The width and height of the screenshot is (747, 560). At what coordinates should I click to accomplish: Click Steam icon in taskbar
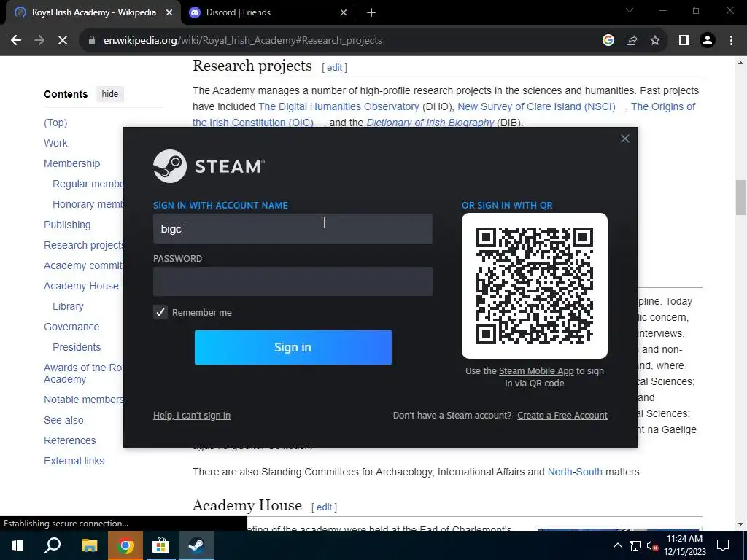196,545
